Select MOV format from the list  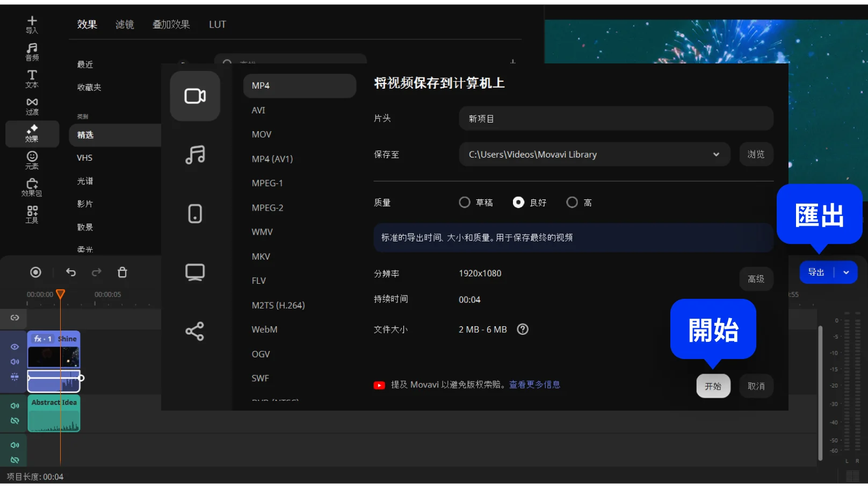262,134
